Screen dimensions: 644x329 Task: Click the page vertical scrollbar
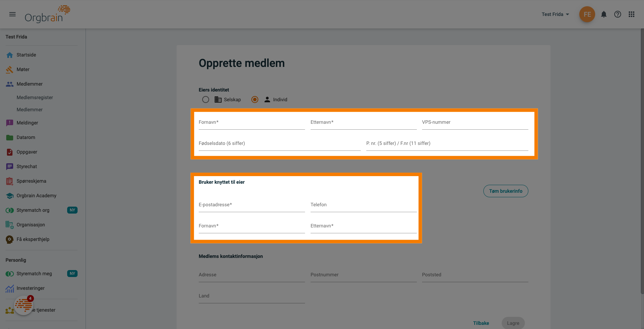pyautogui.click(x=642, y=161)
